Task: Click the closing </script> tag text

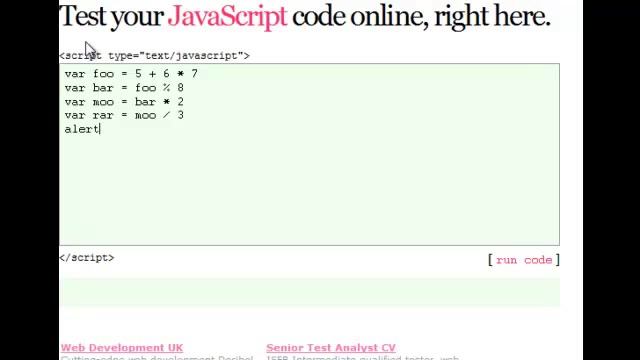Action: click(x=87, y=258)
